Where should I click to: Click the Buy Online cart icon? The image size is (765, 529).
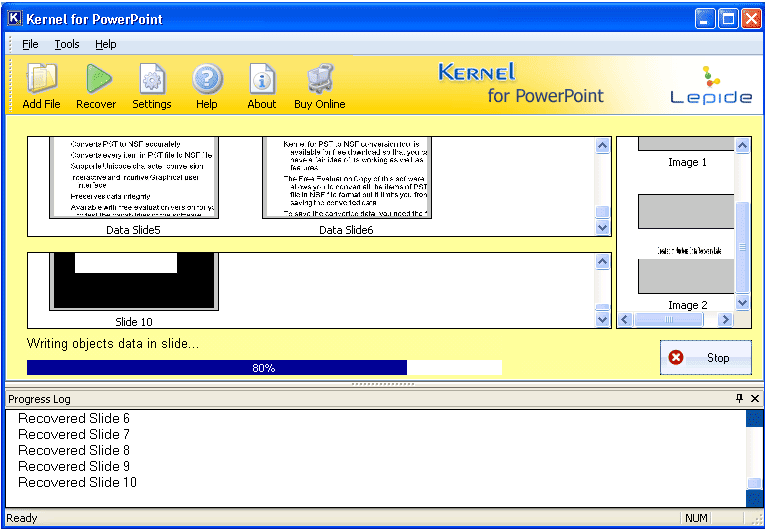[320, 78]
